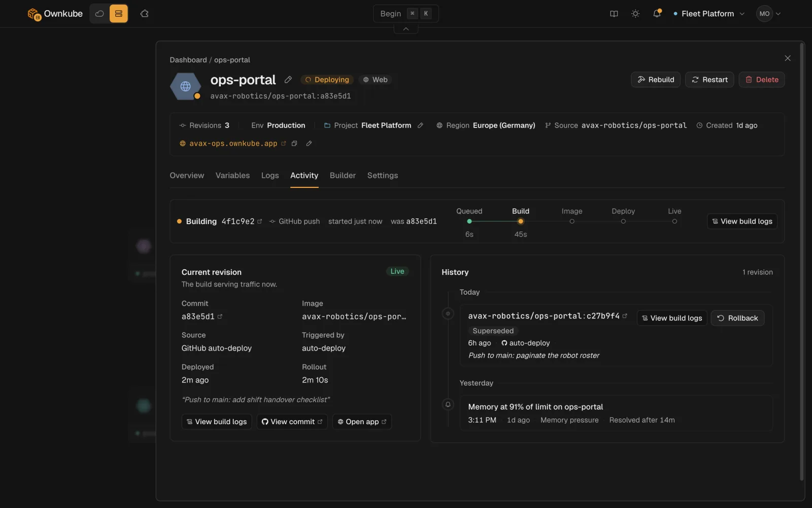Rollback to the c27b9f4 revision
The height and width of the screenshot is (508, 812).
tap(737, 318)
